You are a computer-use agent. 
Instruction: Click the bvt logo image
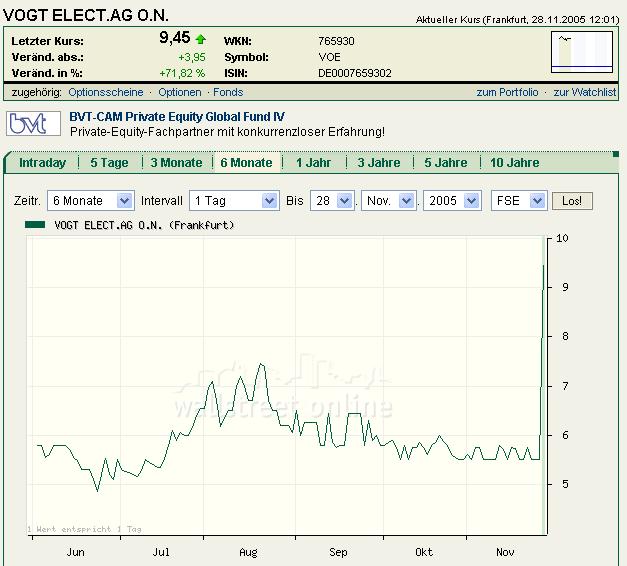tap(33, 124)
